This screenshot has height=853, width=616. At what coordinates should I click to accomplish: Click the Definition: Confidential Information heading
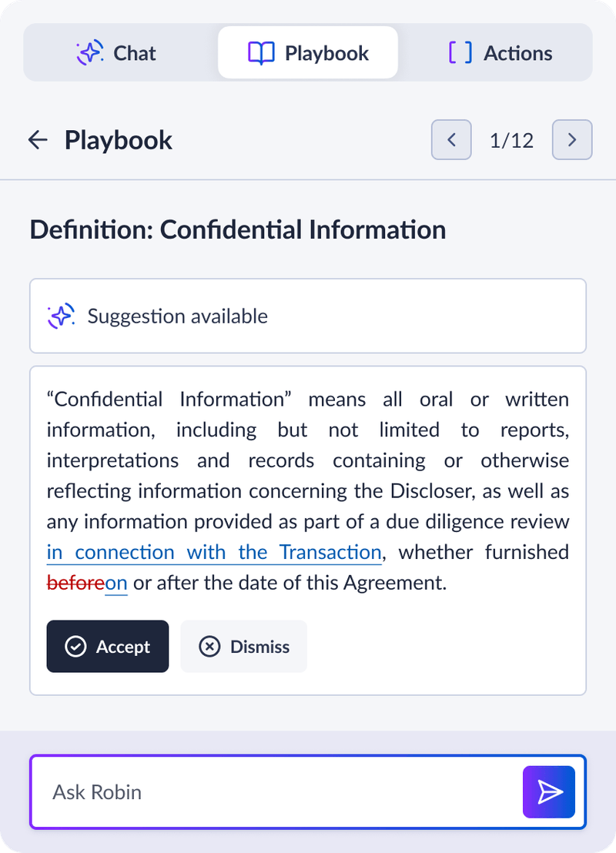tap(237, 229)
